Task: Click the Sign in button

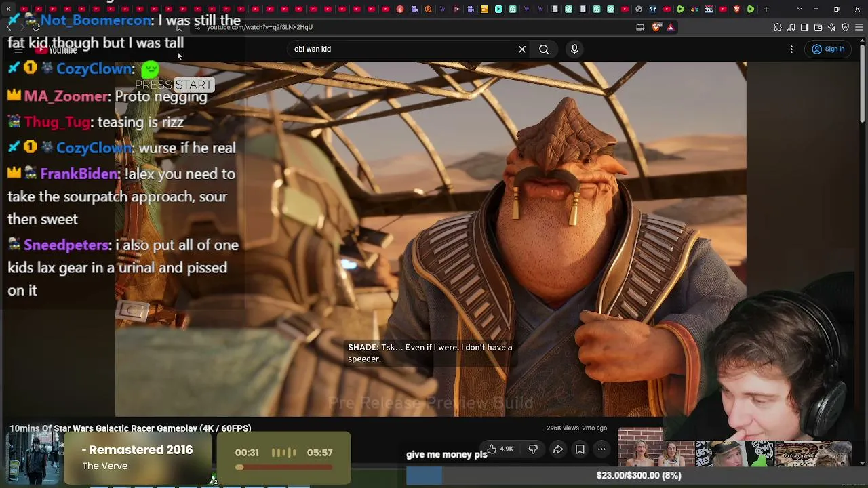Action: 828,49
